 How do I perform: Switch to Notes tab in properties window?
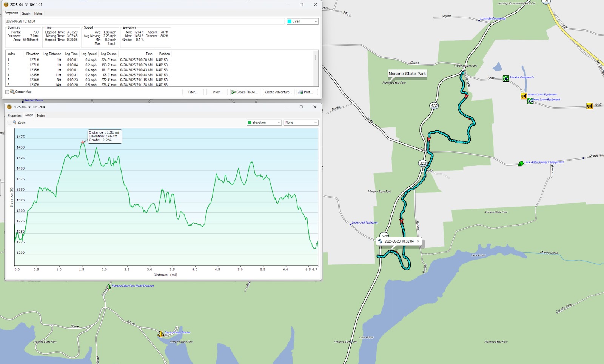pyautogui.click(x=39, y=14)
